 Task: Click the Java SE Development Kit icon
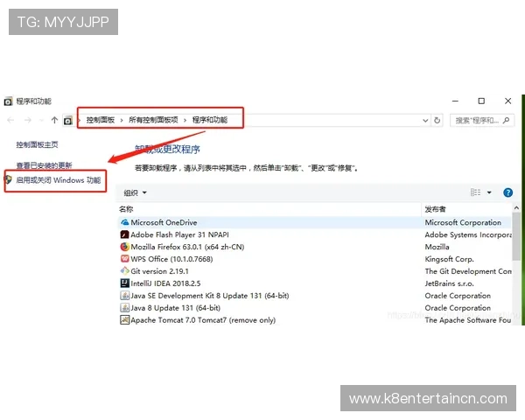pyautogui.click(x=124, y=296)
